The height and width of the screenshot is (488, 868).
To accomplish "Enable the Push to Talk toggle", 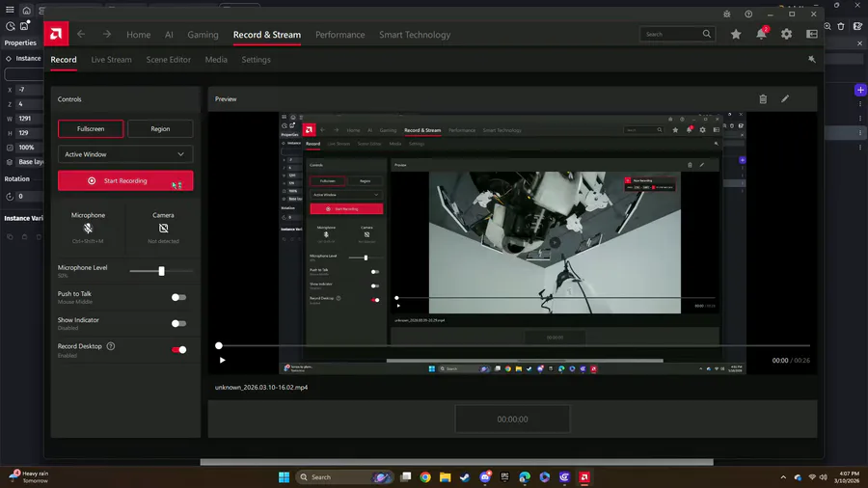I will pos(178,298).
